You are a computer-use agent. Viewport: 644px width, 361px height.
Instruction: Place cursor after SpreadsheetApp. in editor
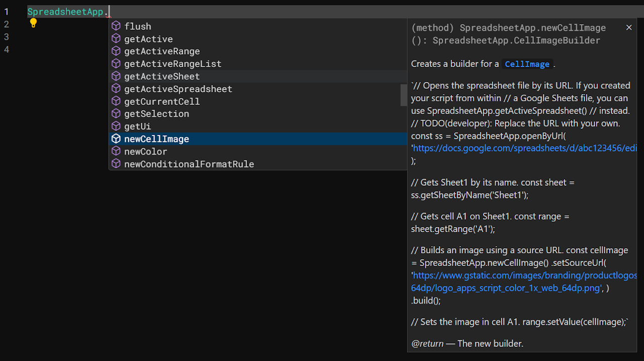click(x=110, y=12)
